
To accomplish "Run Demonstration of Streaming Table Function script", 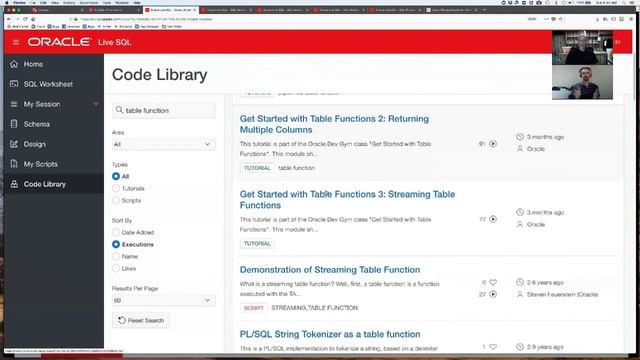I will click(493, 294).
